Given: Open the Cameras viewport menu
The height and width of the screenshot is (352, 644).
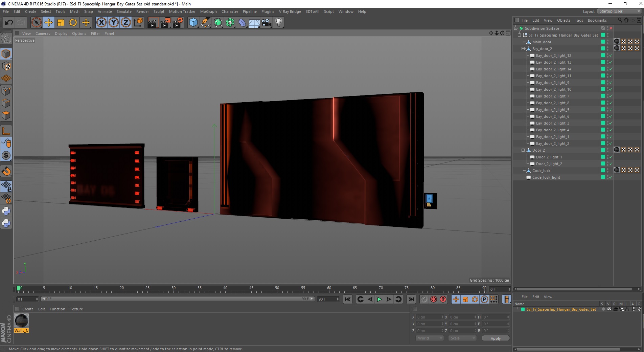Looking at the screenshot, I should tap(43, 34).
